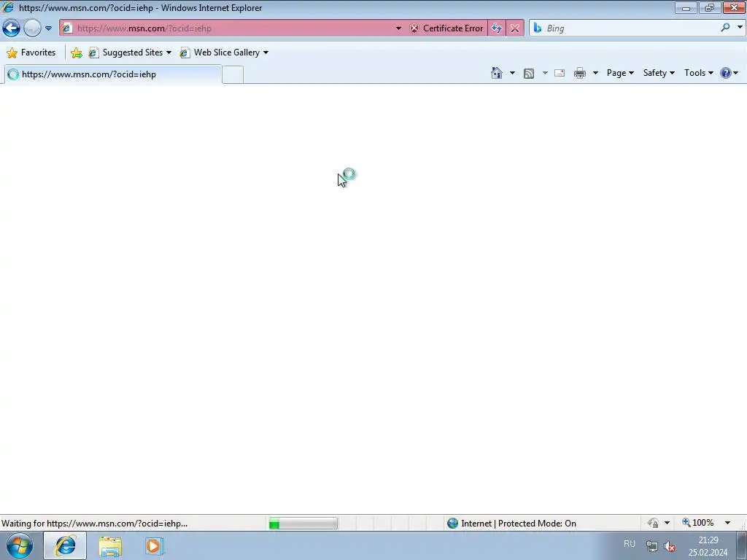Viewport: 747px width, 560px height.
Task: Open the zoom level dropdown arrow
Action: point(727,523)
